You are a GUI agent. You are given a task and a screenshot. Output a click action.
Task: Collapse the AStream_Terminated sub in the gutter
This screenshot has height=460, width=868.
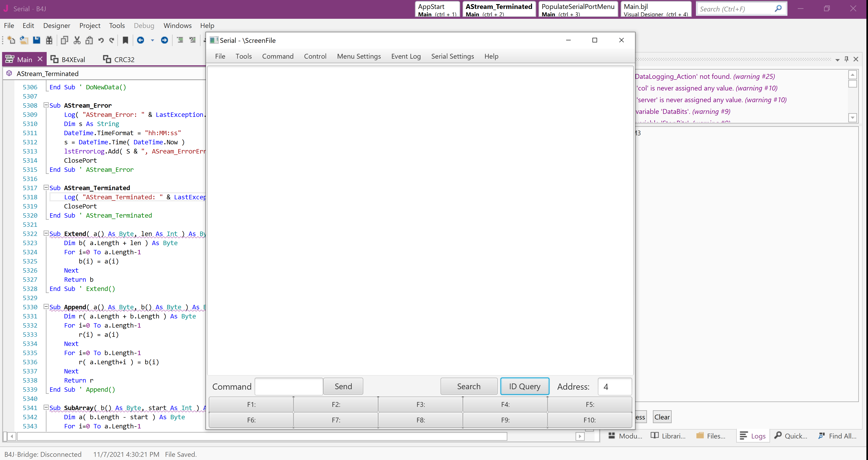(46, 188)
